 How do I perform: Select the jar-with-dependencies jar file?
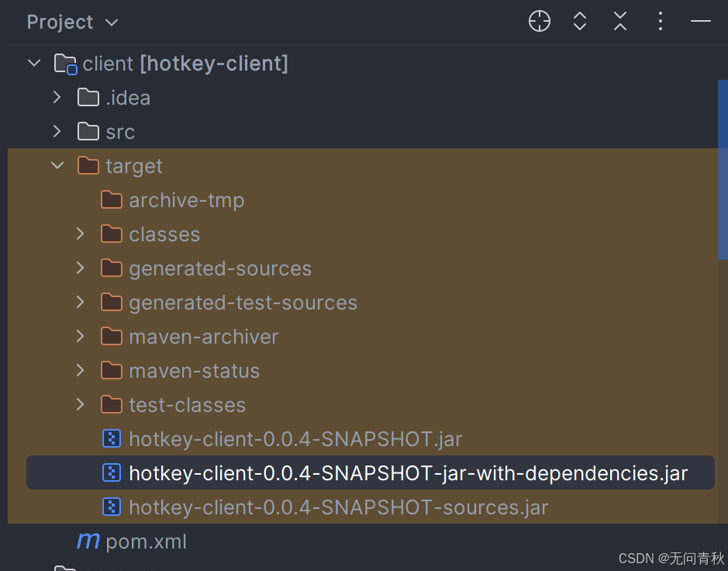tap(408, 473)
